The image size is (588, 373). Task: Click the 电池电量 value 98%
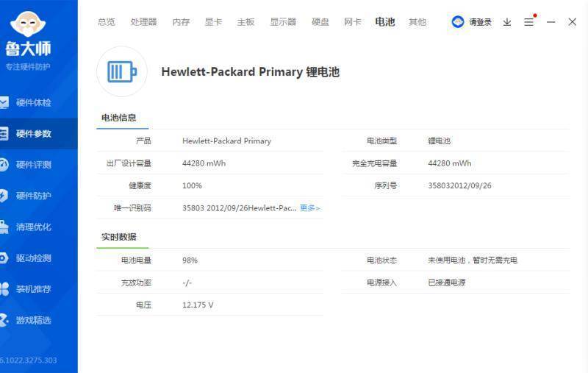190,260
